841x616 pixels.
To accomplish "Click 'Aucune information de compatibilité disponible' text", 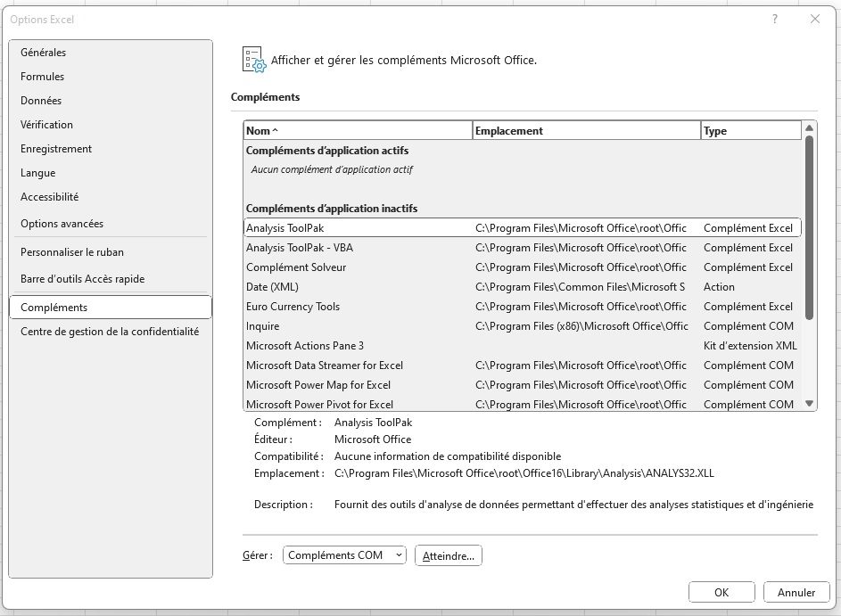I will [x=448, y=456].
